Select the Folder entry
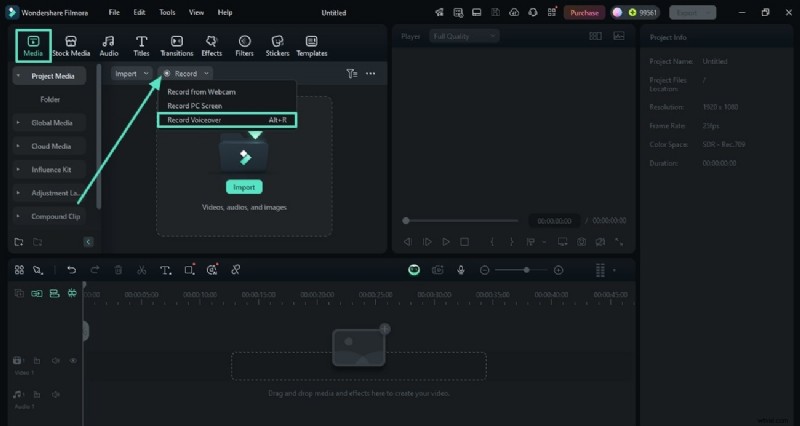The height and width of the screenshot is (426, 800). pos(50,99)
